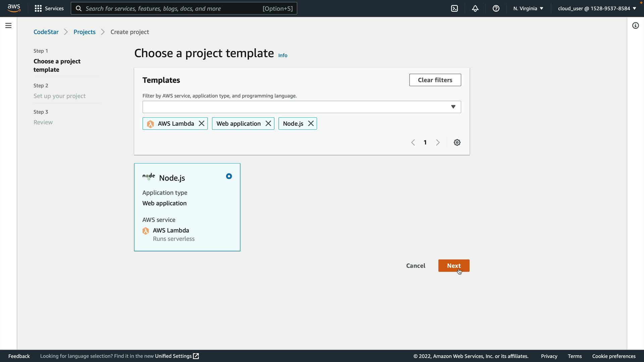The width and height of the screenshot is (644, 362).
Task: Focus the AWS services search field
Action: pyautogui.click(x=173, y=8)
